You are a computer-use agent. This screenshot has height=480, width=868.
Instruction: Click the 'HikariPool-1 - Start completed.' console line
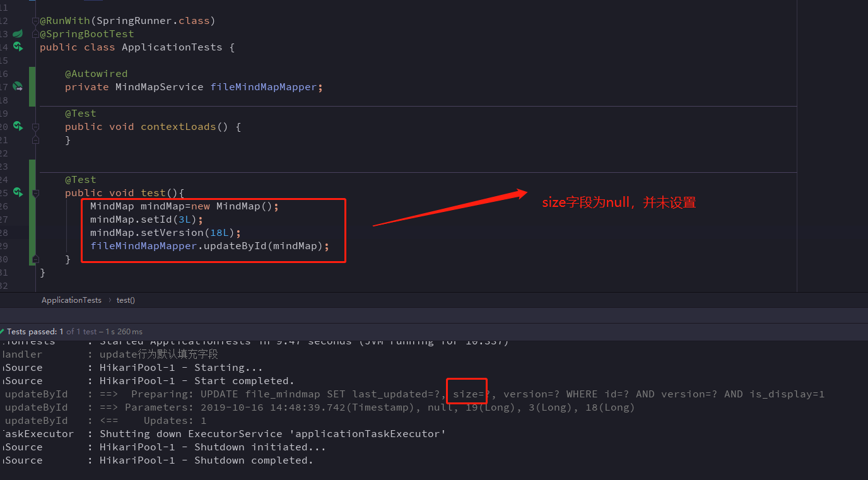(x=197, y=381)
